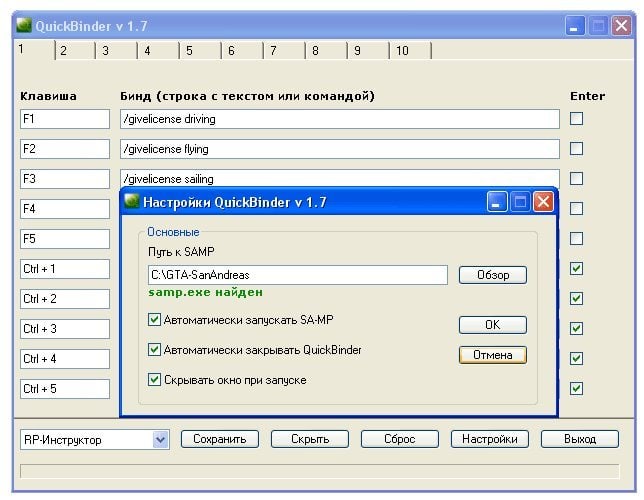
Task: Click the Обзор browse button
Action: pos(493,275)
